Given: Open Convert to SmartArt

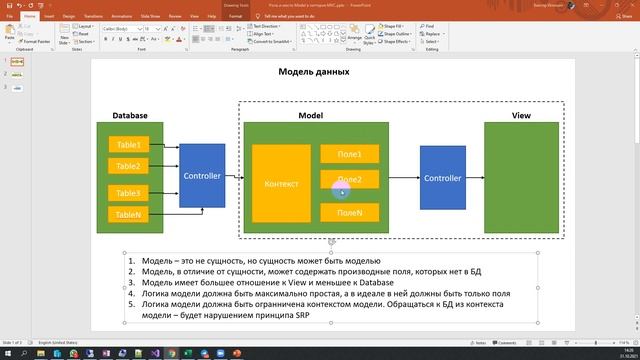Looking at the screenshot, I should point(269,41).
